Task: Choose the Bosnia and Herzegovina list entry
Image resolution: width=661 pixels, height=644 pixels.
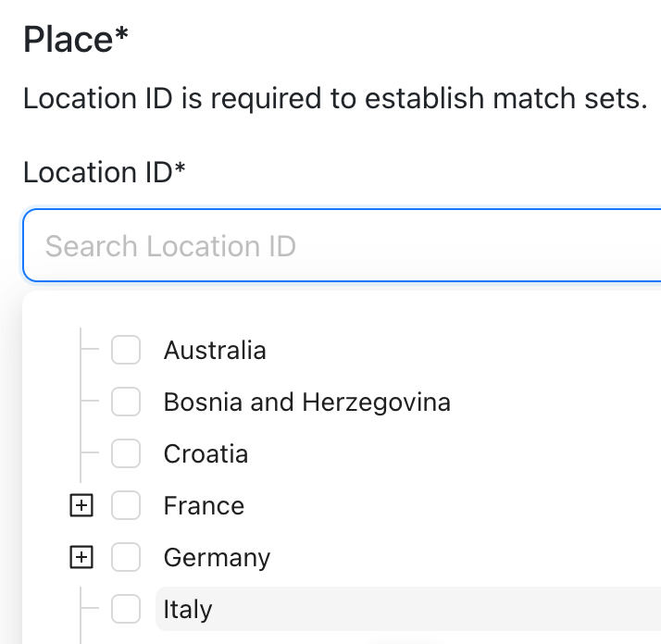Action: coord(306,402)
